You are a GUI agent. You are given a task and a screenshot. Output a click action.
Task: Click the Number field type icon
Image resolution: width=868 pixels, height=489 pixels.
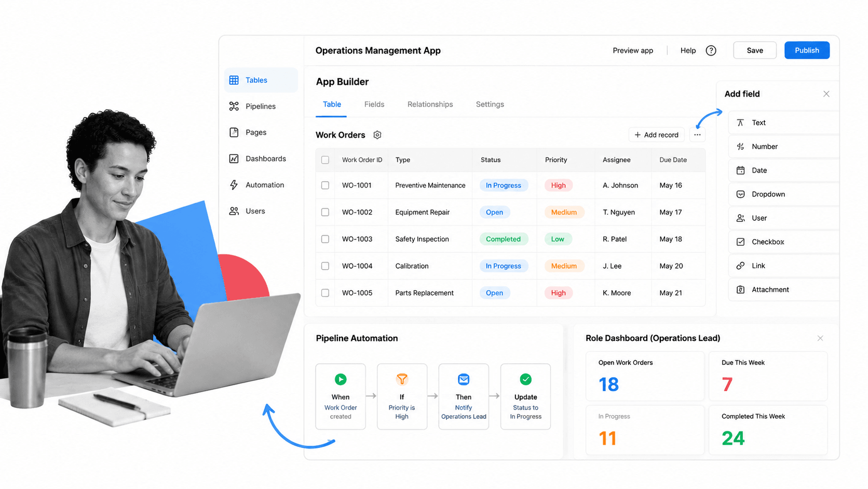click(741, 147)
